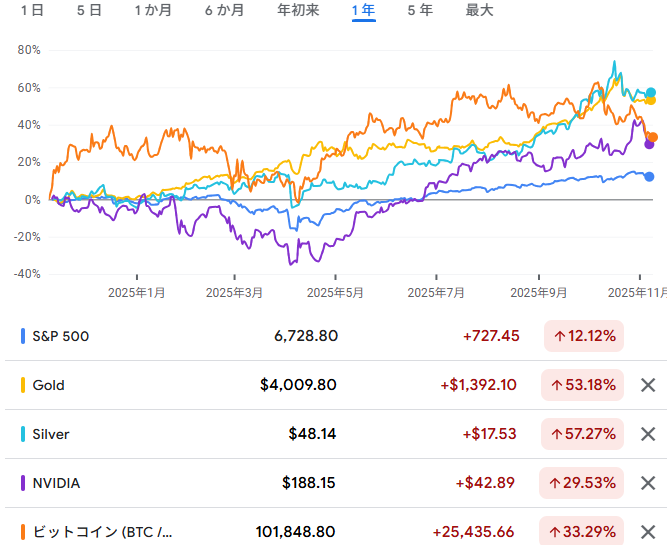This screenshot has height=545, width=667.
Task: Click the S&P 500 blue color bar
Action: [23, 336]
